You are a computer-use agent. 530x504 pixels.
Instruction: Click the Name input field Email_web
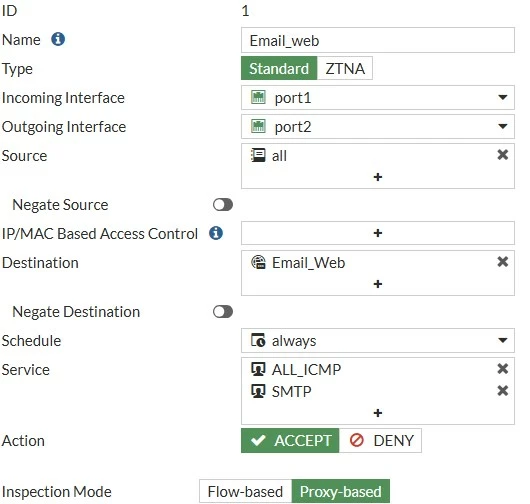[378, 40]
